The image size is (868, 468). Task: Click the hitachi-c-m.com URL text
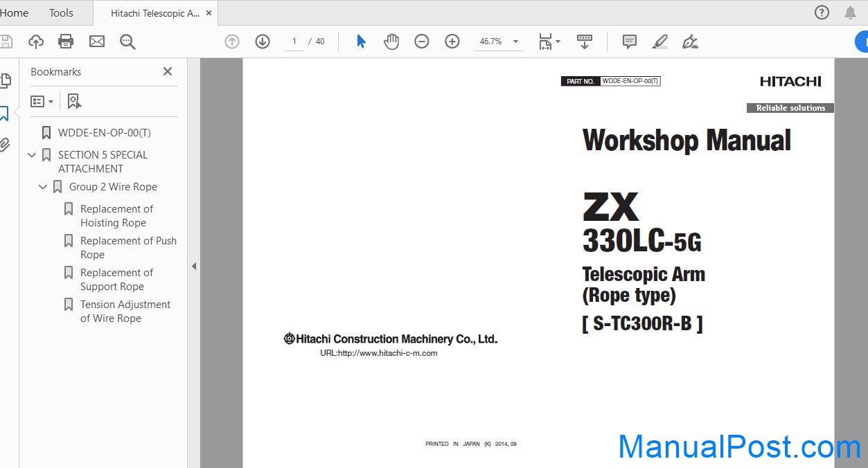pyautogui.click(x=378, y=353)
